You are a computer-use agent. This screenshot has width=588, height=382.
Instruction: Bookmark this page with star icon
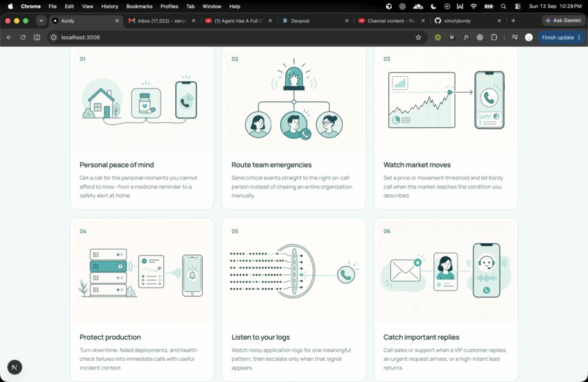419,37
